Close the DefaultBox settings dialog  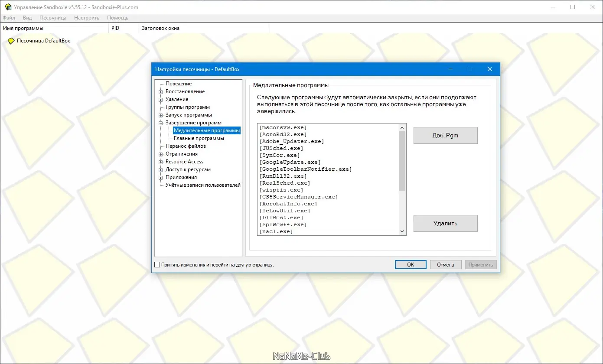tap(489, 69)
